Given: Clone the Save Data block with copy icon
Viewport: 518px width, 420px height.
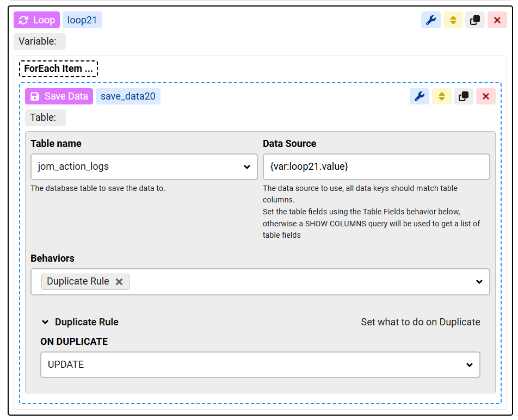Looking at the screenshot, I should [x=463, y=96].
